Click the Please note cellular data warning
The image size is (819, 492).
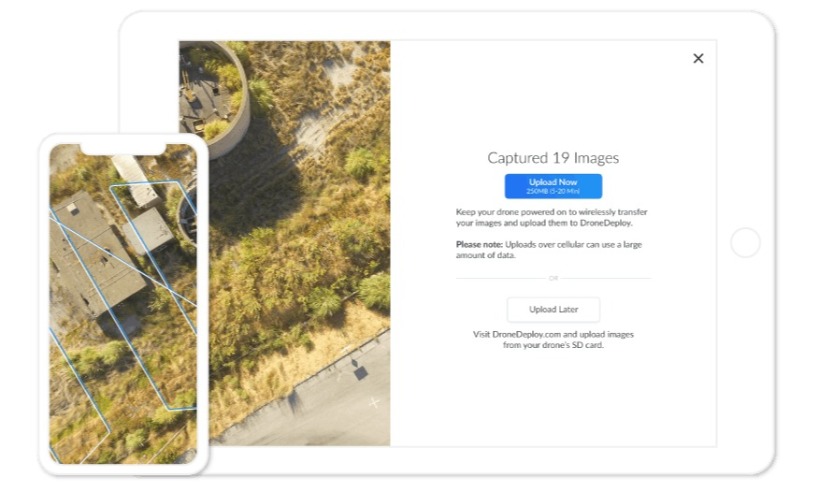click(548, 250)
